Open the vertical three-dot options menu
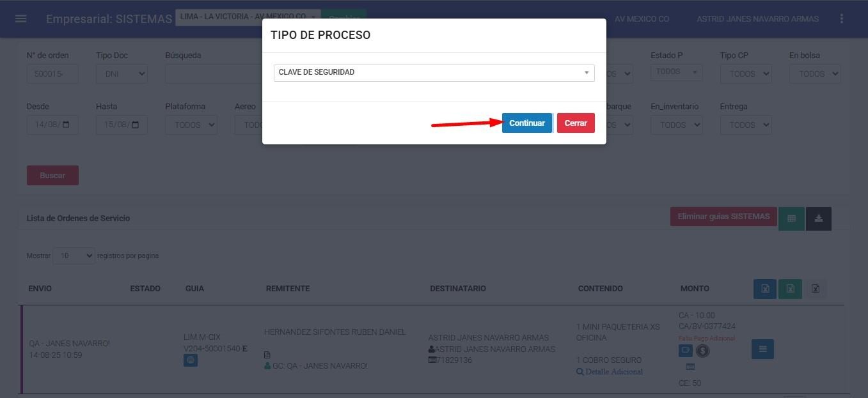 click(x=842, y=19)
